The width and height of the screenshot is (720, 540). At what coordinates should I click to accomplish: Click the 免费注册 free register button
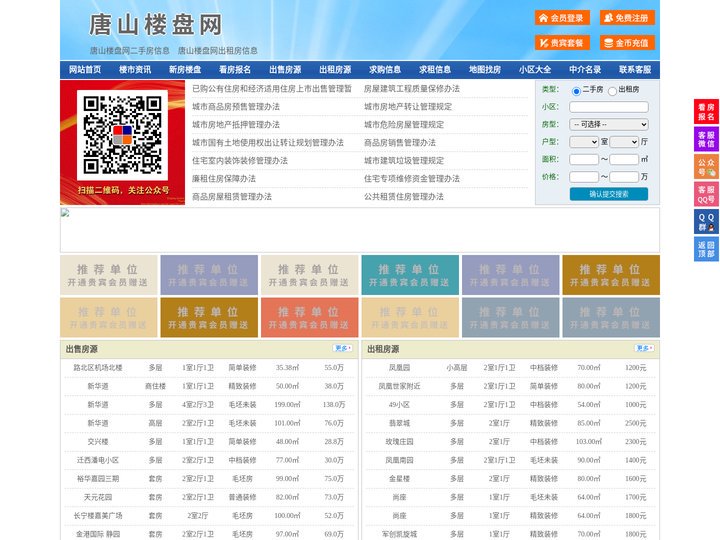(x=627, y=18)
